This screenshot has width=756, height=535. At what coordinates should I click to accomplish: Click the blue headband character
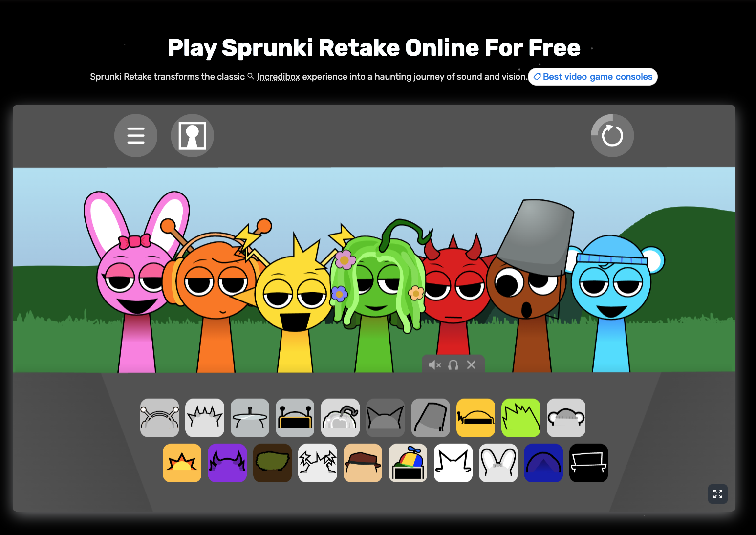point(611,303)
